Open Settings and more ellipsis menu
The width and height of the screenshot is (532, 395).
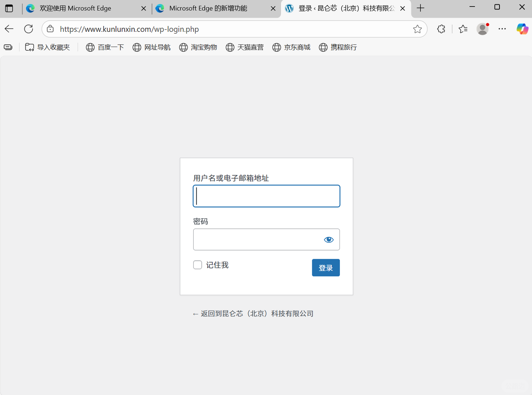502,29
